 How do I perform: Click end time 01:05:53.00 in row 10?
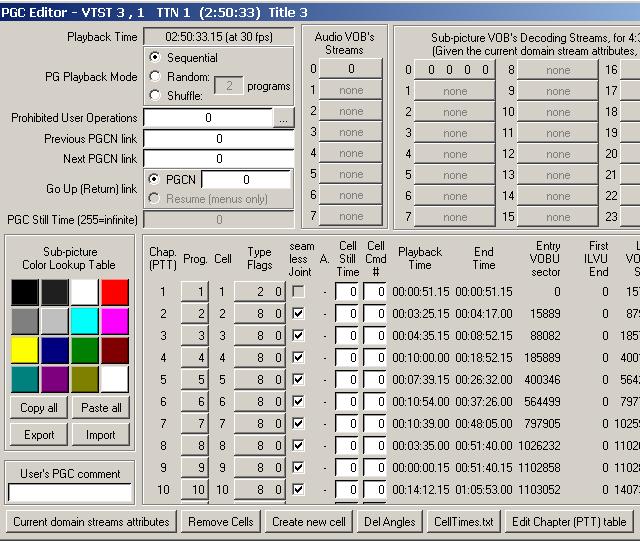(x=484, y=489)
